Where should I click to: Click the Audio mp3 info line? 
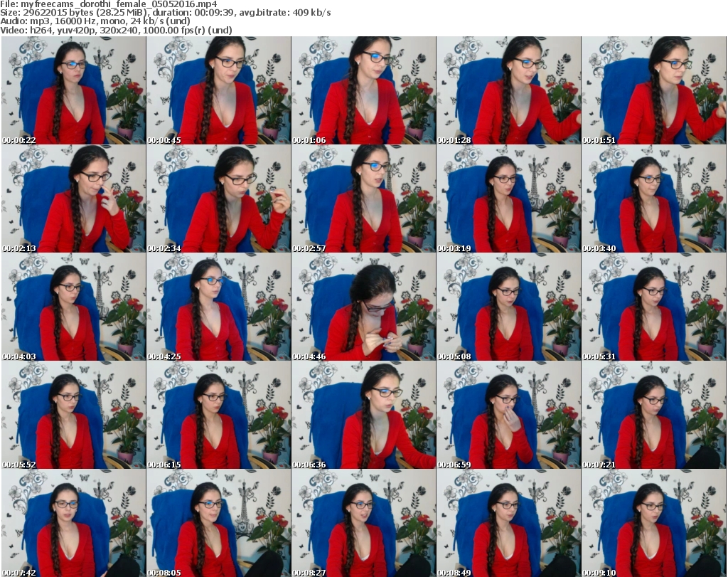tap(95, 21)
